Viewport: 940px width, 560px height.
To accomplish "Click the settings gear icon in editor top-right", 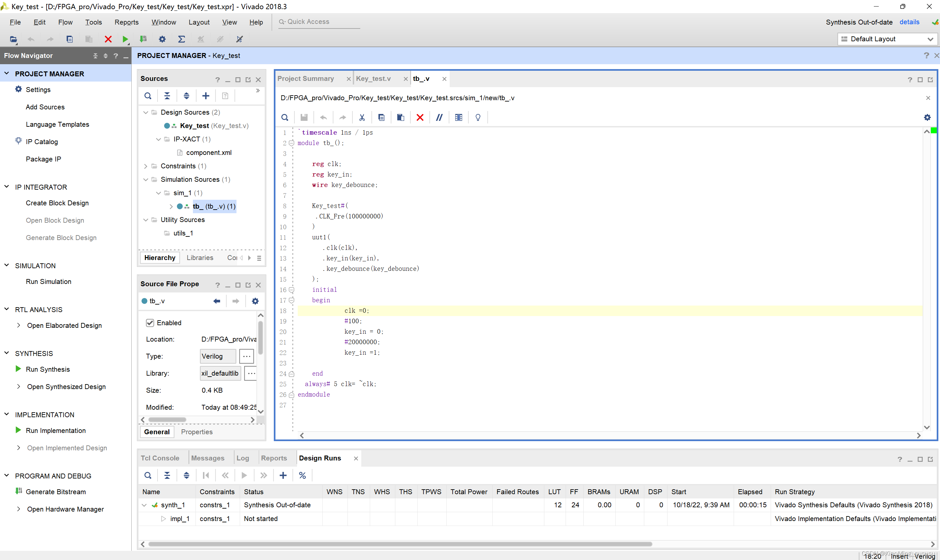I will click(x=927, y=117).
